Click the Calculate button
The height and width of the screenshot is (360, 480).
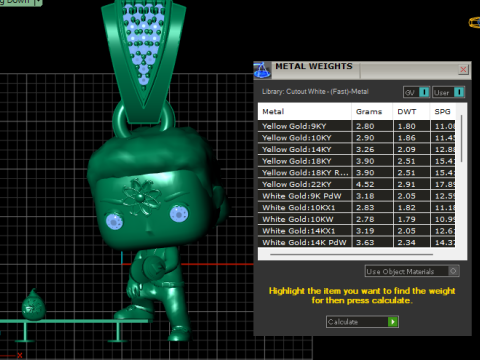[x=362, y=322]
